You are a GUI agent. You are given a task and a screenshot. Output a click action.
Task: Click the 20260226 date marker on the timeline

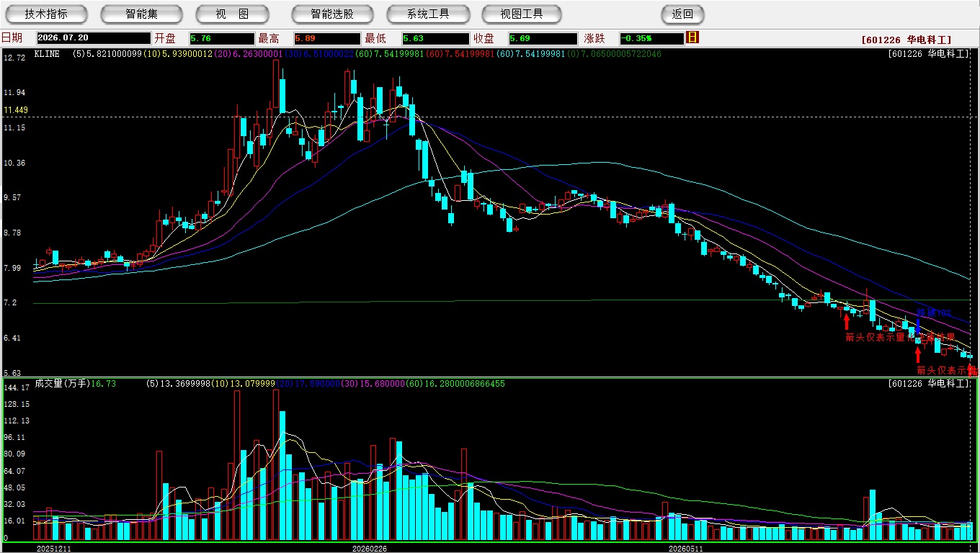click(x=369, y=548)
